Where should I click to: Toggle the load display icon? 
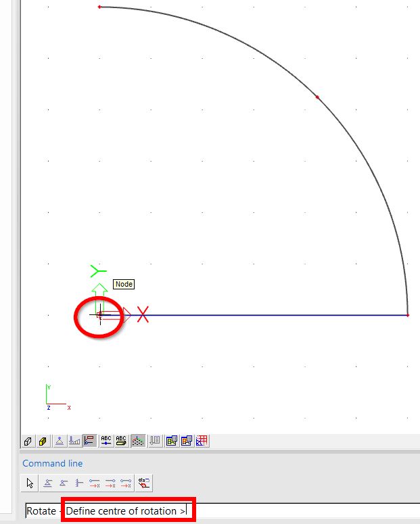click(x=74, y=441)
